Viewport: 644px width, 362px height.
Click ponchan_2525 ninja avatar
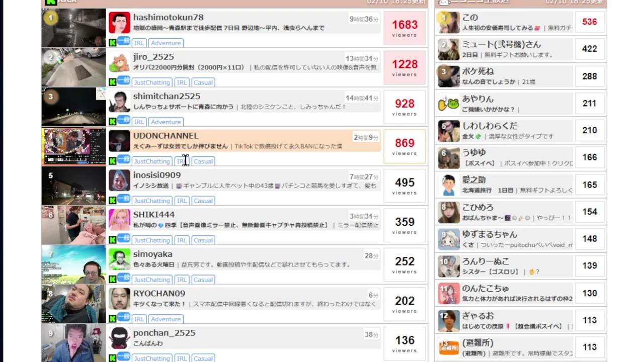point(119,338)
